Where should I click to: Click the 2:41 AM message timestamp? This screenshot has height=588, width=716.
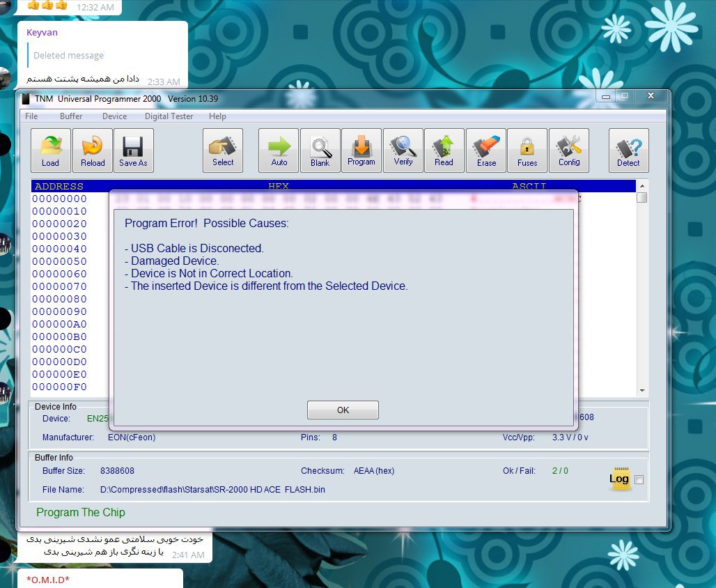(x=188, y=555)
